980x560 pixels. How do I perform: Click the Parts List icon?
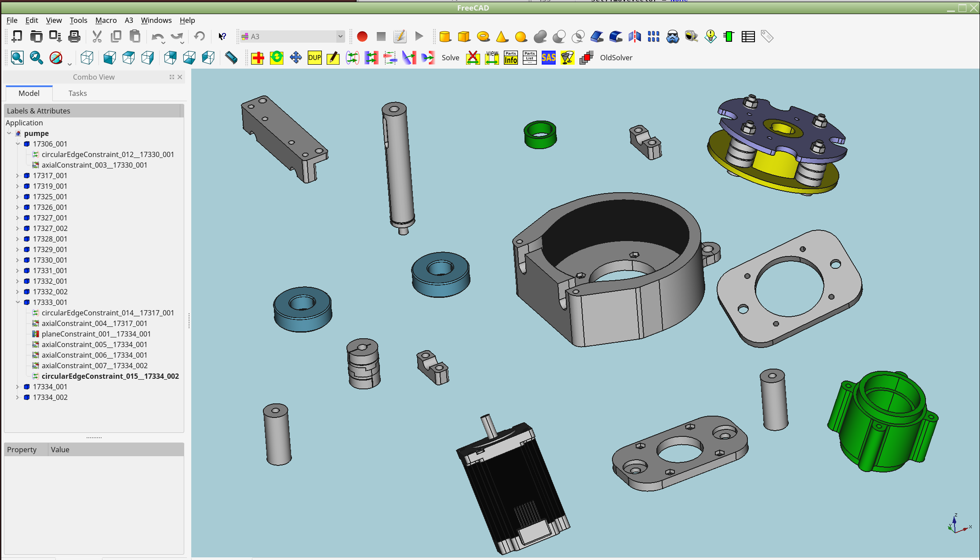coord(530,58)
